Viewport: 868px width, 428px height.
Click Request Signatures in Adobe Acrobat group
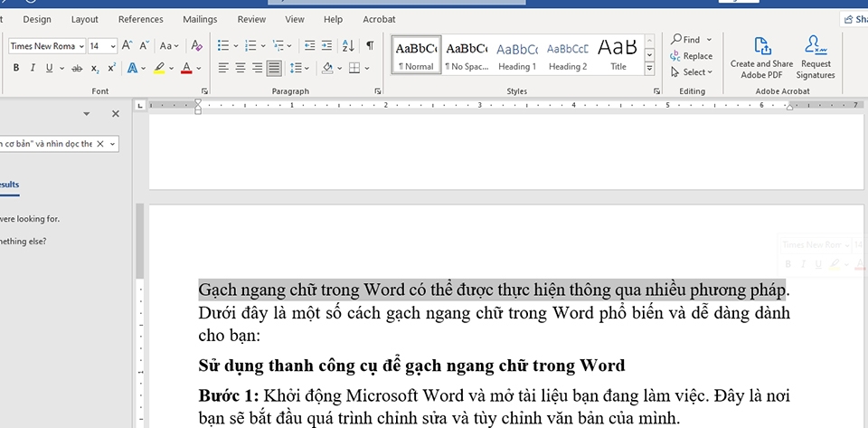[816, 58]
